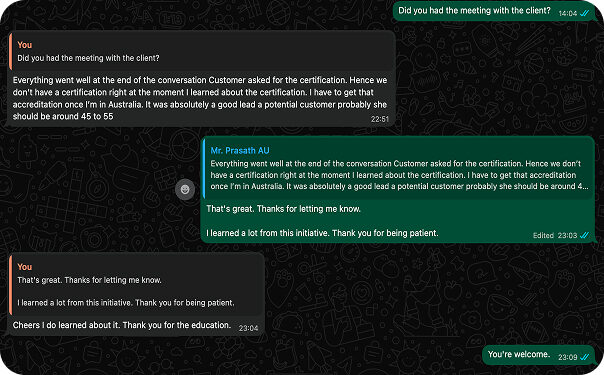This screenshot has width=604, height=375.
Task: Click the emoji reaction smiley icon
Action: 185,189
